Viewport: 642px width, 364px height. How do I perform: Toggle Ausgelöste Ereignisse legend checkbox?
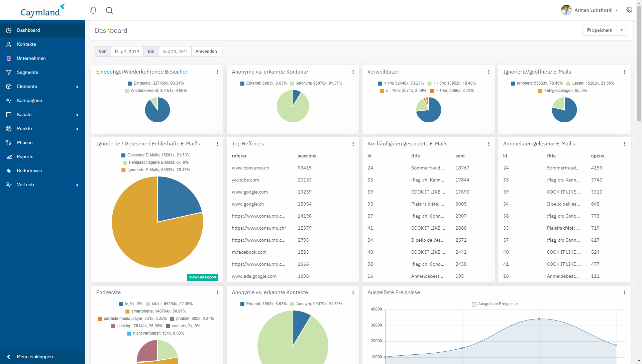point(474,304)
